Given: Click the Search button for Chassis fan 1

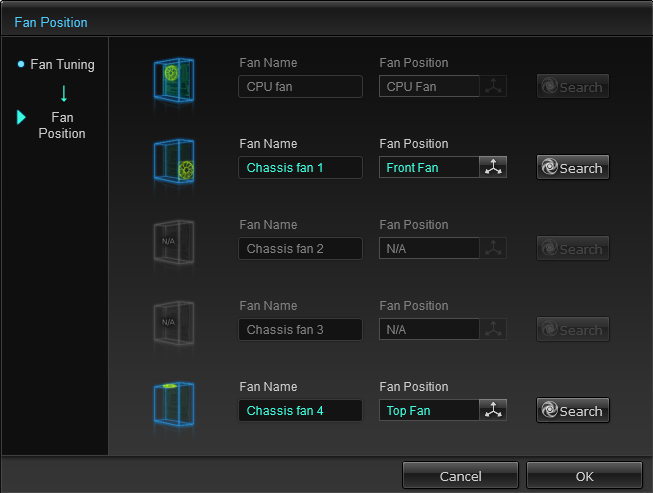Looking at the screenshot, I should click(573, 167).
